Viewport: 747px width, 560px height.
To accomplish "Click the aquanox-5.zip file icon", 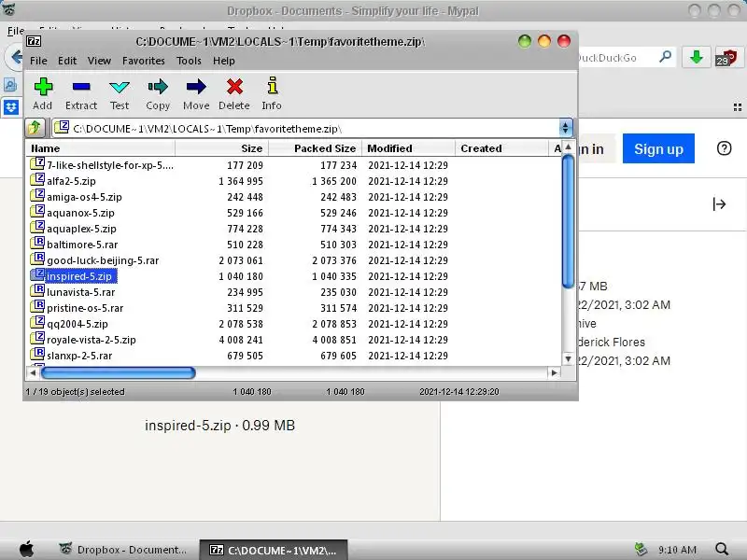I will point(37,212).
